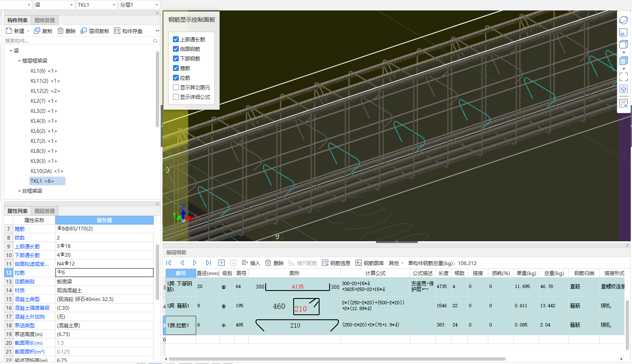Viewport: 632px width, 364px height.
Task: Open 钢筋图库 rebar shape library
Action: click(370, 263)
